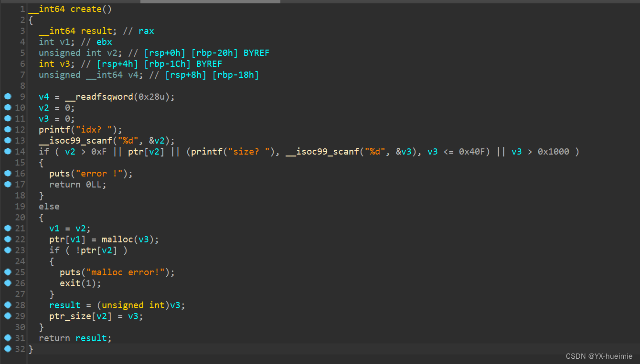
Task: Click the blue dot beside line 22
Action: click(x=7, y=239)
